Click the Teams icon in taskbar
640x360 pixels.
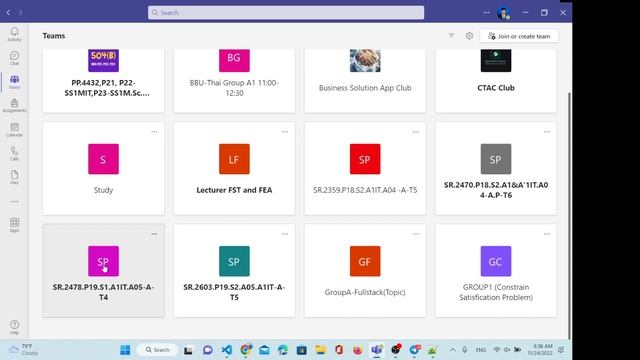[376, 350]
